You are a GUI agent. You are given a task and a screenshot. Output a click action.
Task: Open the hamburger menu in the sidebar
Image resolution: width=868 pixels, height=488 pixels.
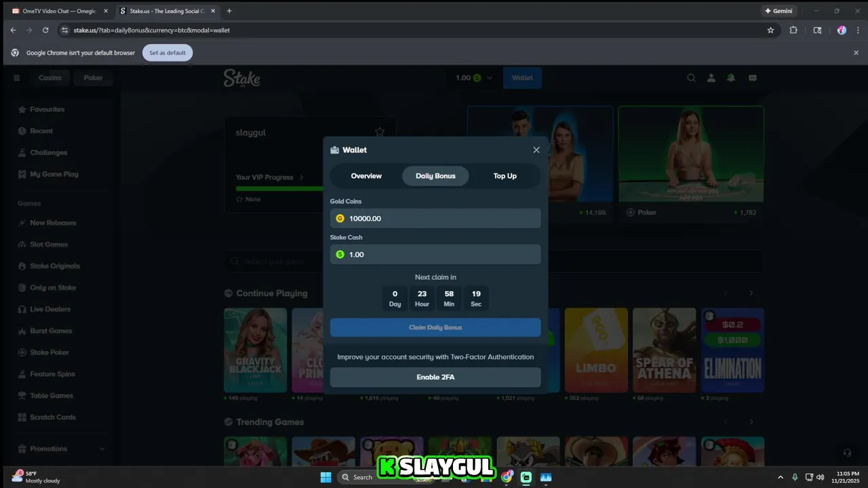(x=17, y=78)
